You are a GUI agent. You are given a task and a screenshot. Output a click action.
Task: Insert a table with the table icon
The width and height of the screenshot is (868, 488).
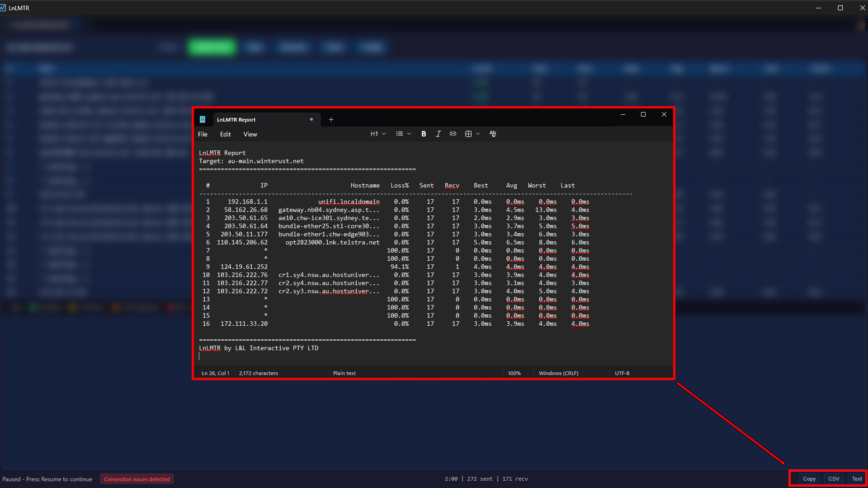(468, 134)
